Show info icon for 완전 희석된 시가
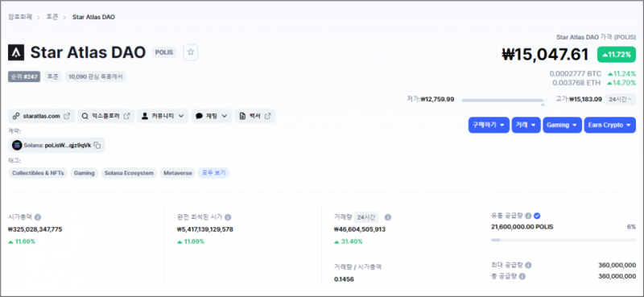The image size is (644, 297). (x=228, y=217)
